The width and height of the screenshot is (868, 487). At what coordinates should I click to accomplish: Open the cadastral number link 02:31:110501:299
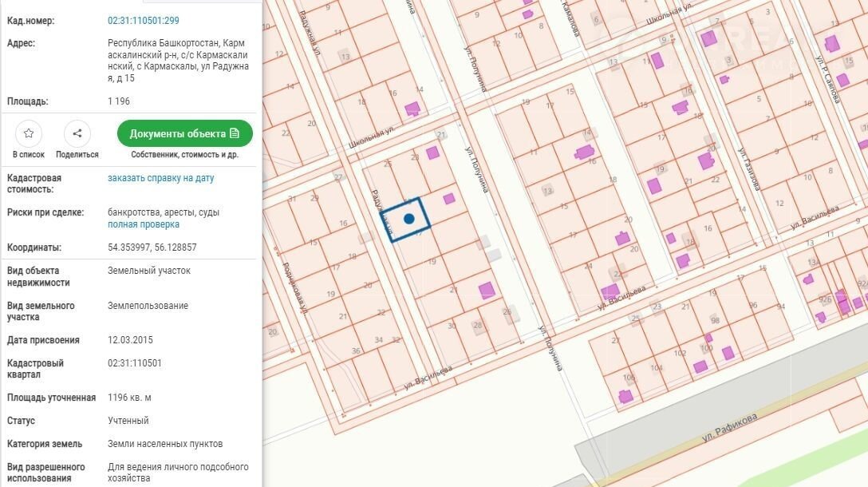point(144,21)
